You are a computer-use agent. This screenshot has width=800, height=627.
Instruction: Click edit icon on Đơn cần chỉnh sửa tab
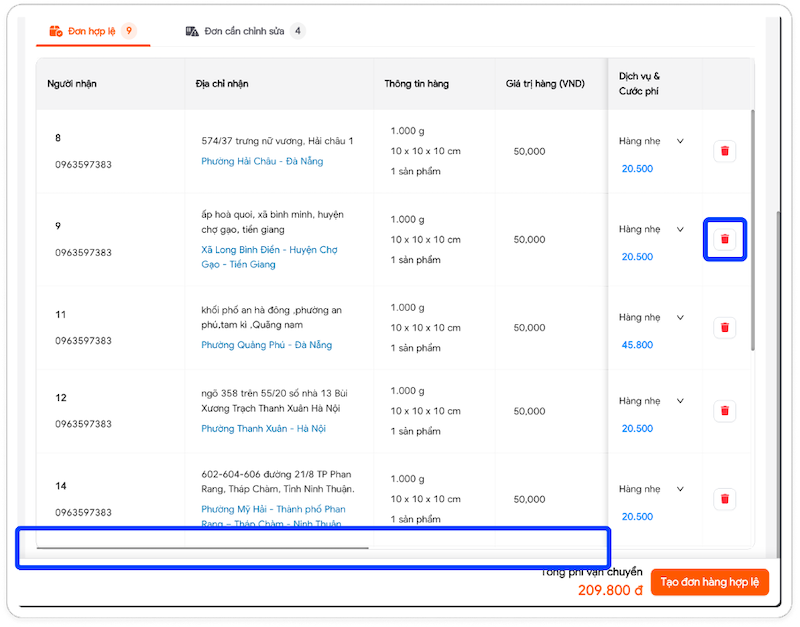coord(192,32)
